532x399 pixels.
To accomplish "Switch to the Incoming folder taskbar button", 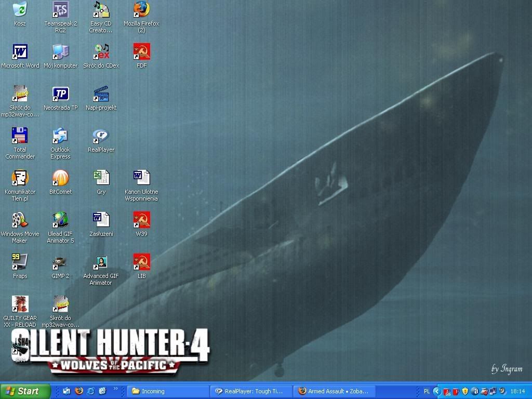I will pyautogui.click(x=168, y=391).
